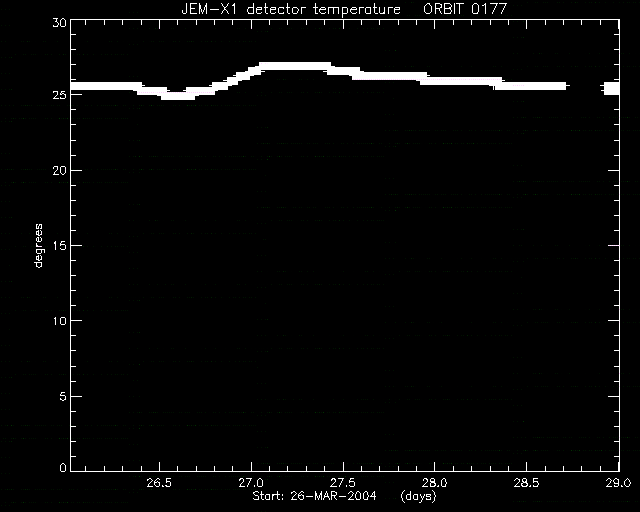Screen dimensions: 640x512
Task: Click the x-axis tick label 27.0
Action: click(x=251, y=483)
